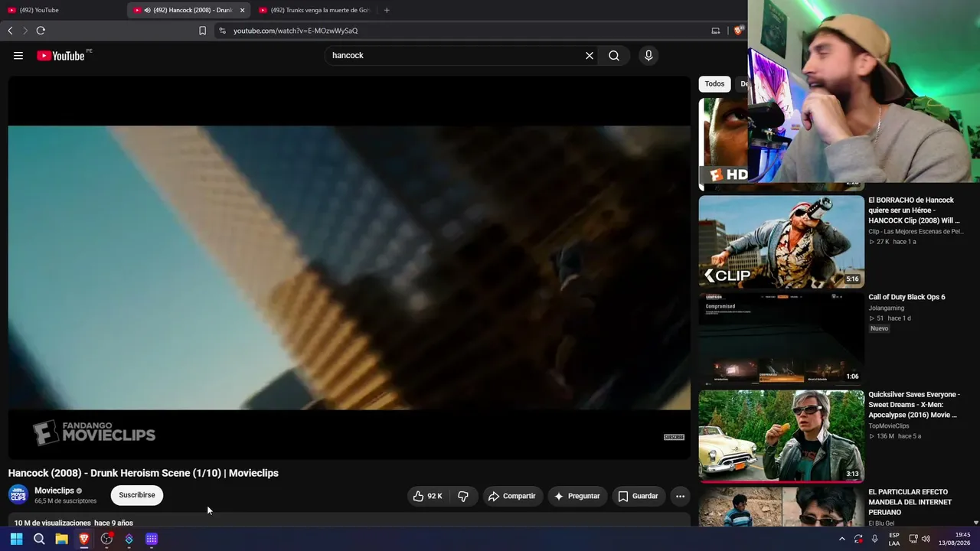Click the SUBSCRIBE watermark in the video

[x=674, y=437]
